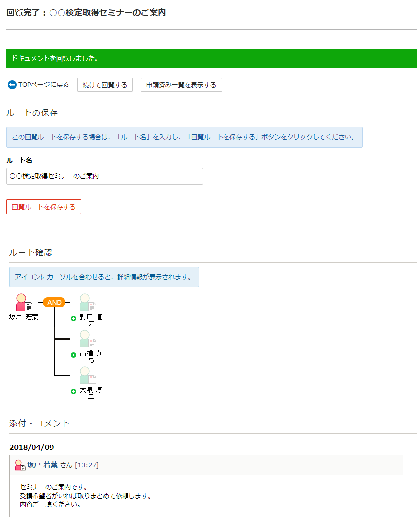Click the green ドキュメントを回覧しました banner
Viewport: 417px width, 532px height.
click(212, 59)
